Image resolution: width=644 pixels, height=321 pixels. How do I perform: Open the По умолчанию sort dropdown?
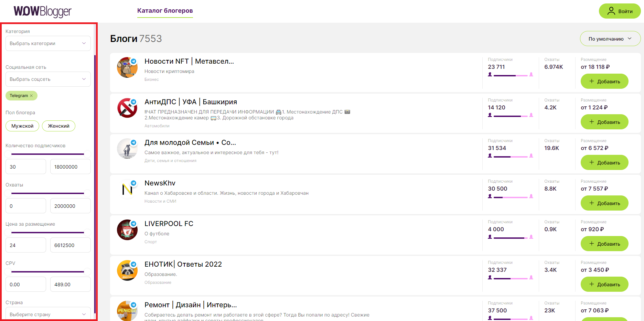610,39
